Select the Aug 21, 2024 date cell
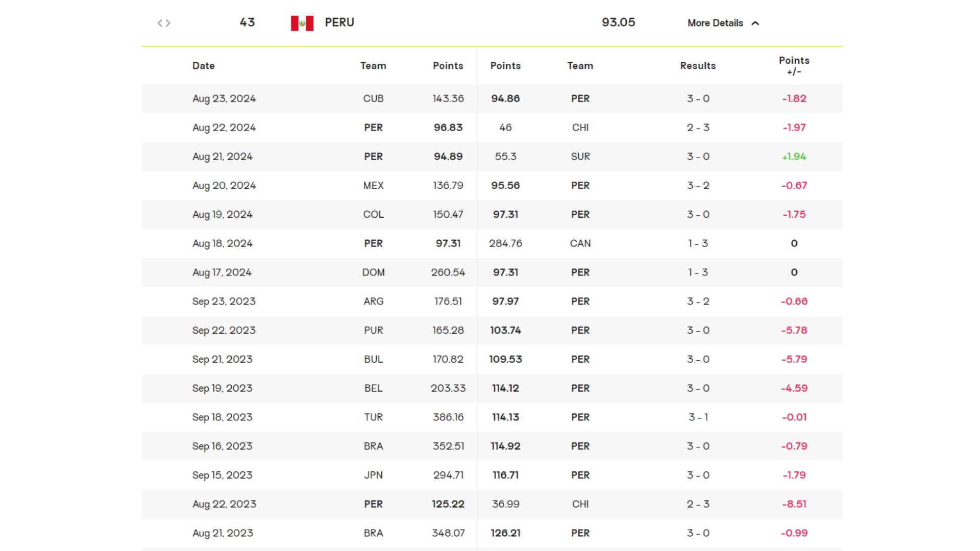Image resolution: width=980 pixels, height=551 pixels. [223, 157]
